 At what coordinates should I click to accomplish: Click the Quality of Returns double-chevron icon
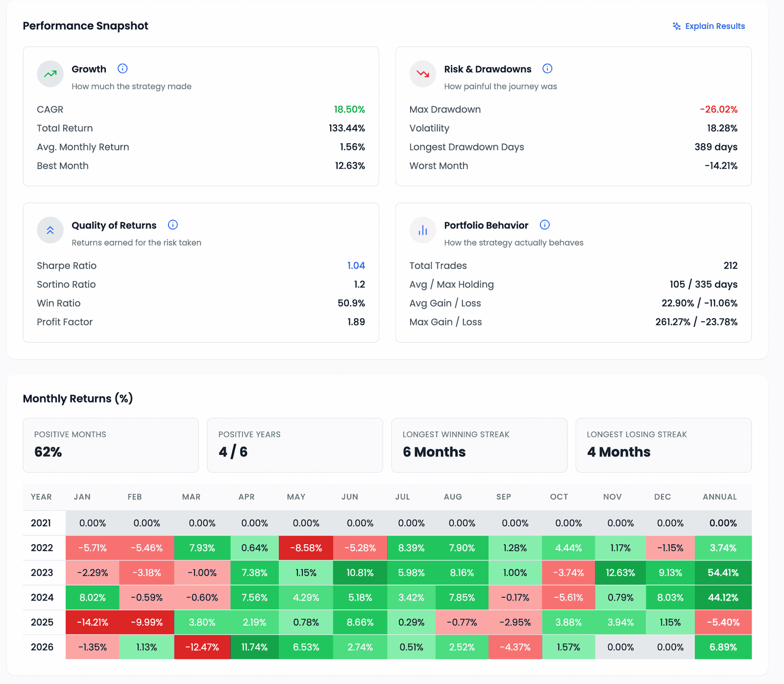pos(50,230)
